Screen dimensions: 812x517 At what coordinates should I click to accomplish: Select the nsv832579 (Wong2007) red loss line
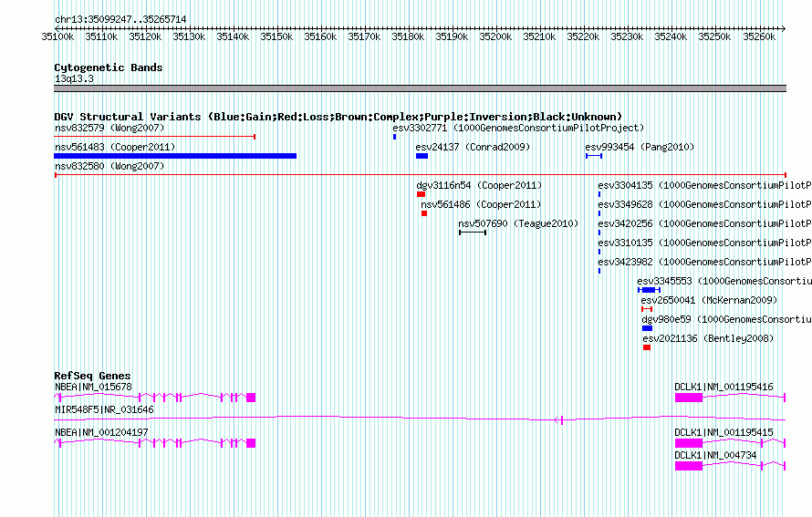155,137
